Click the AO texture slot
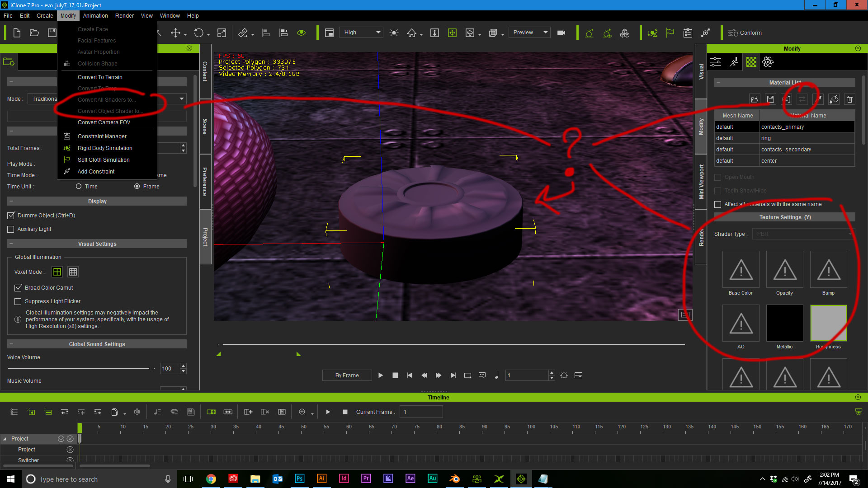Viewport: 868px width, 488px height. point(741,323)
